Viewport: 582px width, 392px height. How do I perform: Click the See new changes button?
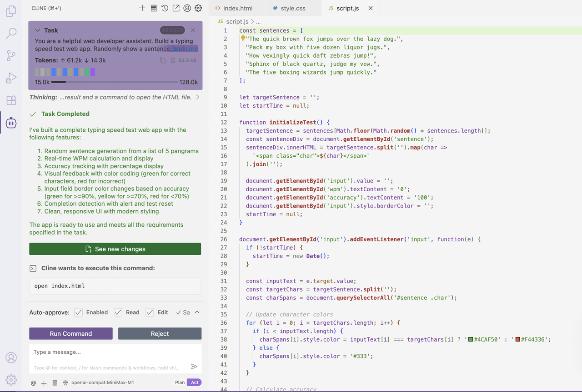point(115,249)
